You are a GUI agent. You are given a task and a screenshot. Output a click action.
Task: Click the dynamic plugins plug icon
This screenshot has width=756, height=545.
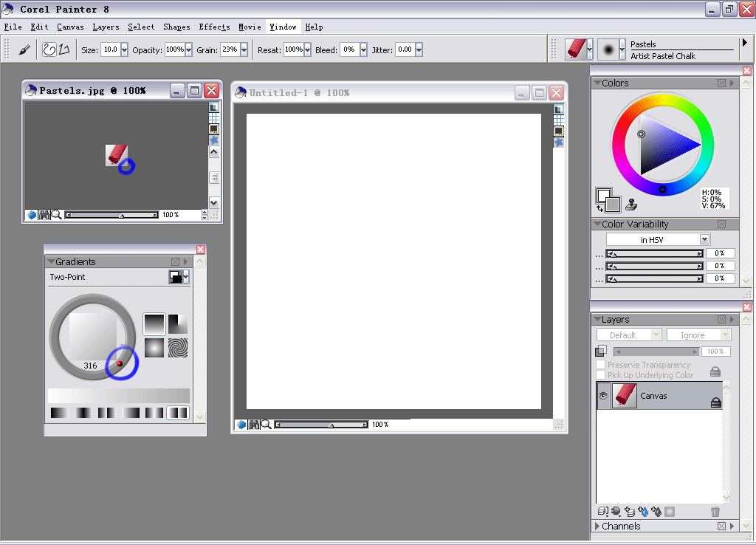(x=616, y=511)
